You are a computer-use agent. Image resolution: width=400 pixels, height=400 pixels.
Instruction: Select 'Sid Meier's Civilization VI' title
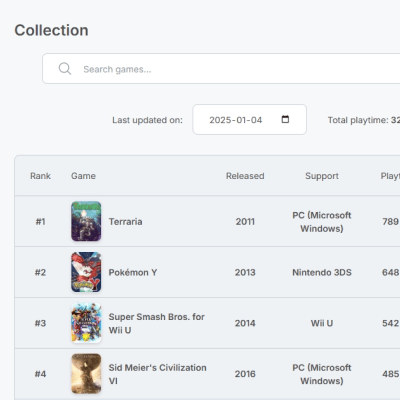(x=157, y=374)
